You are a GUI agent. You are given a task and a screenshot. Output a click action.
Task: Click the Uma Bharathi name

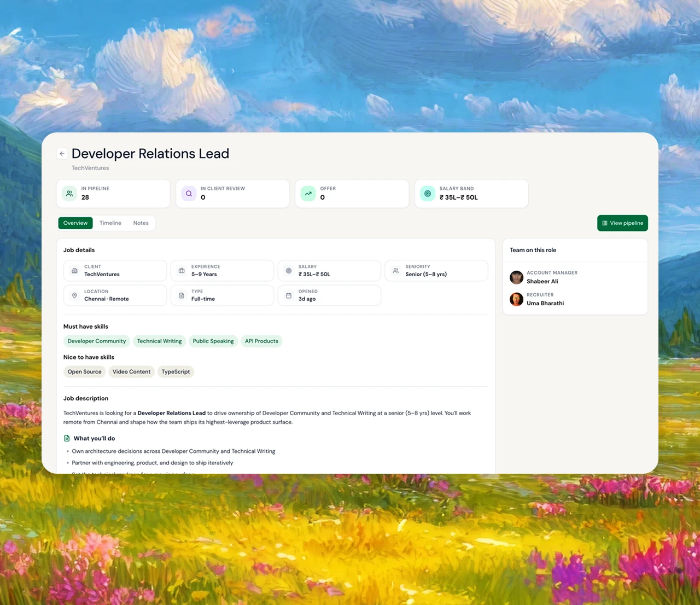point(545,304)
